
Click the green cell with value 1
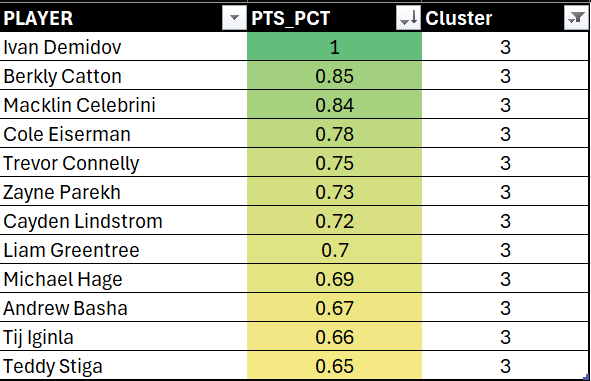pyautogui.click(x=334, y=47)
